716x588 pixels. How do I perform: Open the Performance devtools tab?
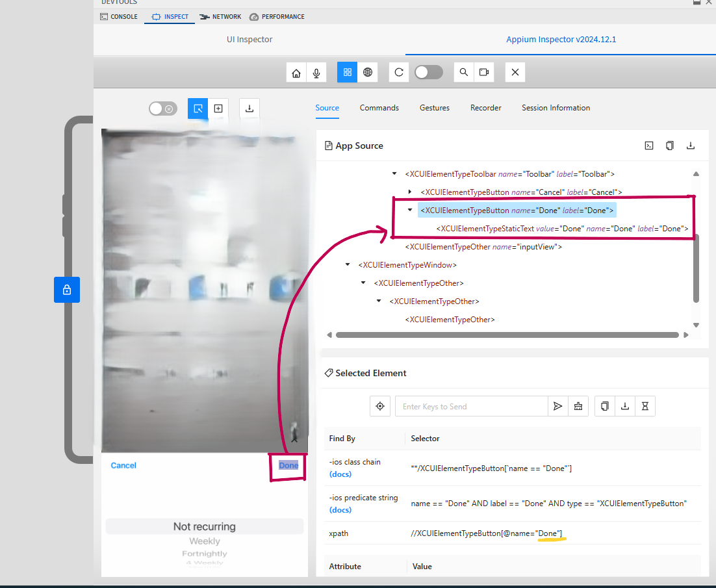tap(277, 17)
